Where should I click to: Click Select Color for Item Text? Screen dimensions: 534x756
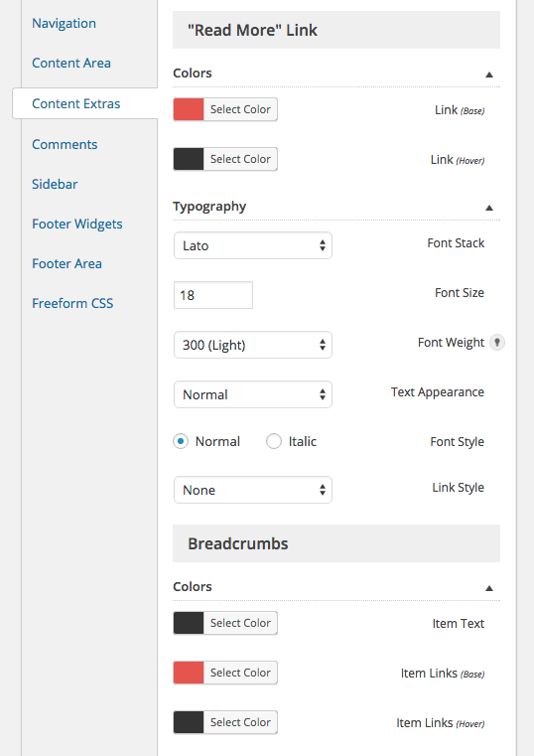click(x=240, y=623)
